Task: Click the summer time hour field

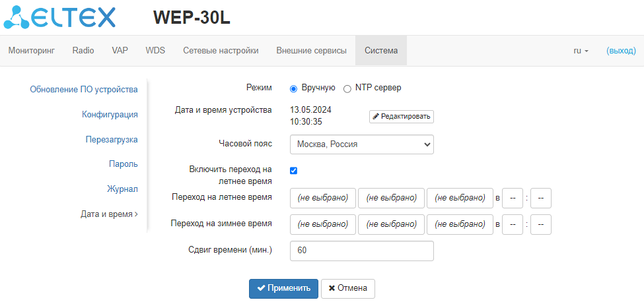Action: (x=513, y=198)
